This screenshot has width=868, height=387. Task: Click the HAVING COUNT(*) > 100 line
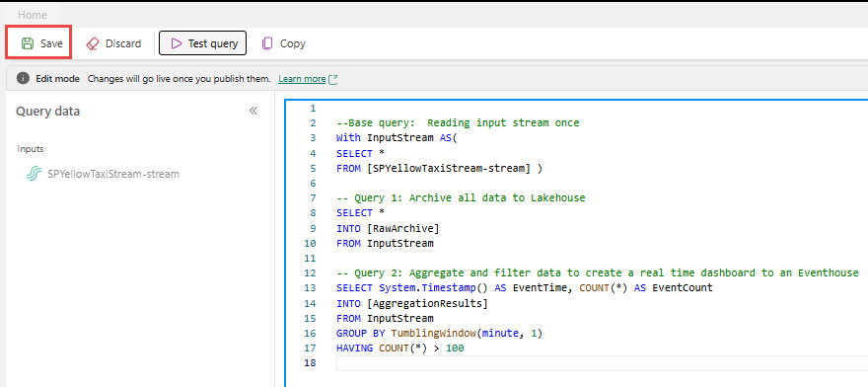pos(399,348)
